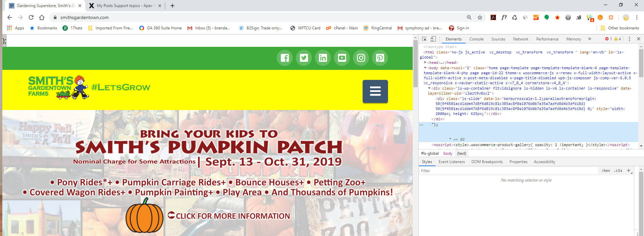Open Smith's Pinterest page icon
The width and height of the screenshot is (644, 236).
click(380, 58)
